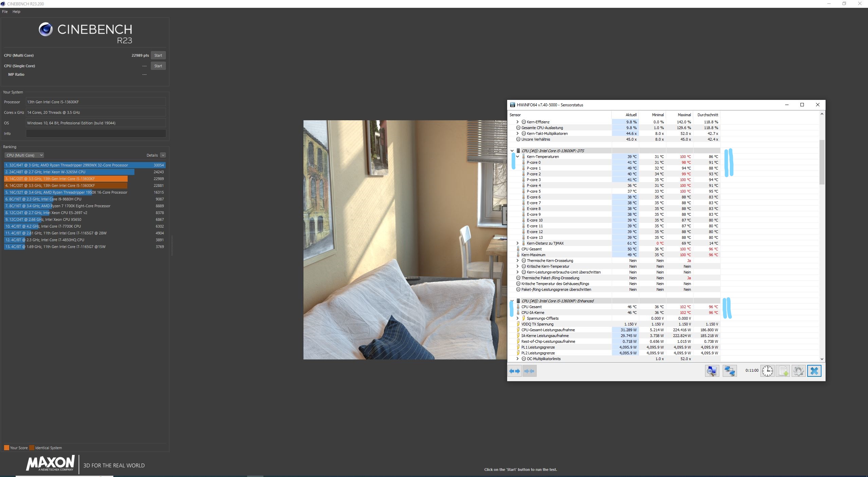
Task: Open the sensor summary monitor icon with magnifier
Action: 712,371
